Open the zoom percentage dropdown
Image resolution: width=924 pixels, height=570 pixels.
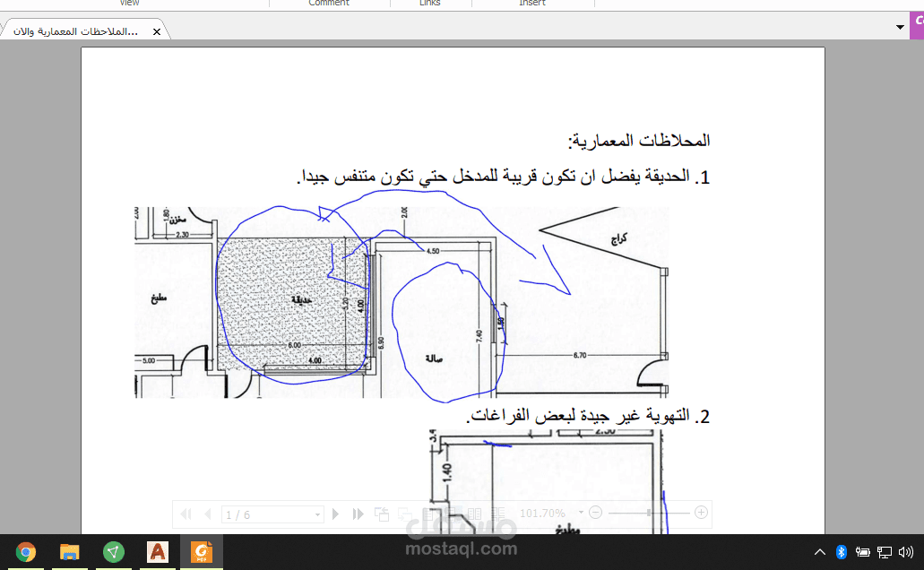[x=581, y=514]
